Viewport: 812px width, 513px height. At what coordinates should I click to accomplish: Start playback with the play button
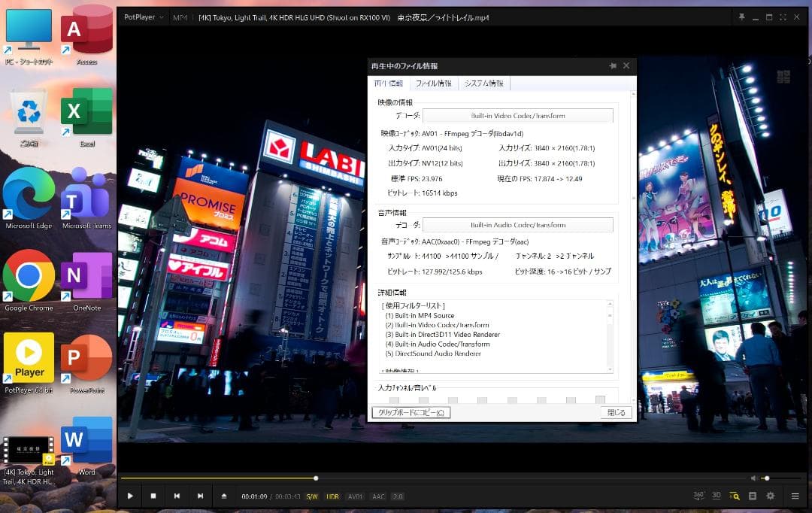[x=130, y=496]
